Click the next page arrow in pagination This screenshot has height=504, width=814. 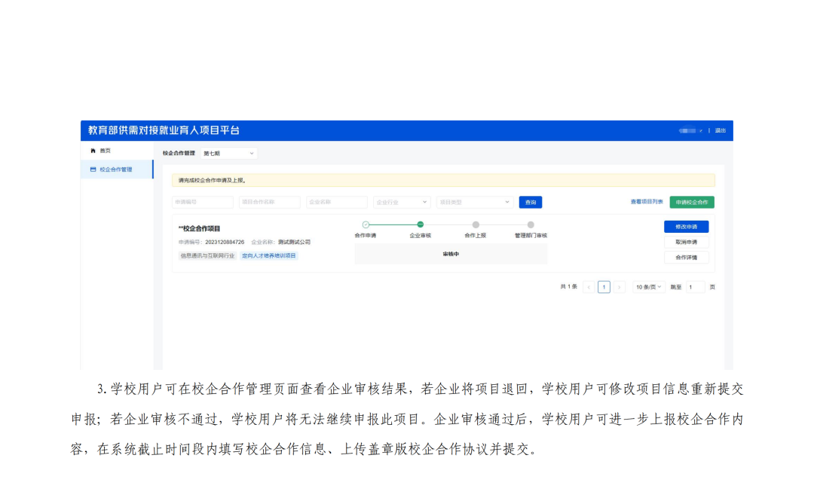[x=617, y=286]
